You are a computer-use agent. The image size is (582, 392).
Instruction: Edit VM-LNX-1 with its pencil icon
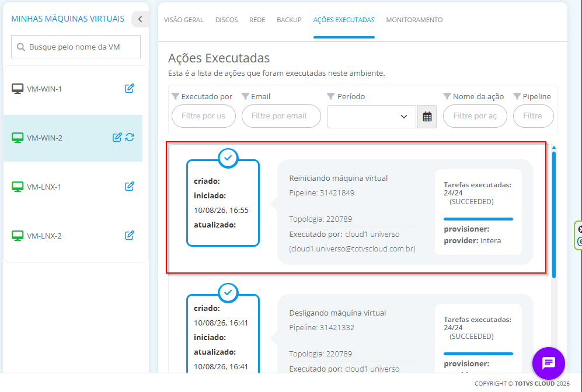(x=129, y=186)
